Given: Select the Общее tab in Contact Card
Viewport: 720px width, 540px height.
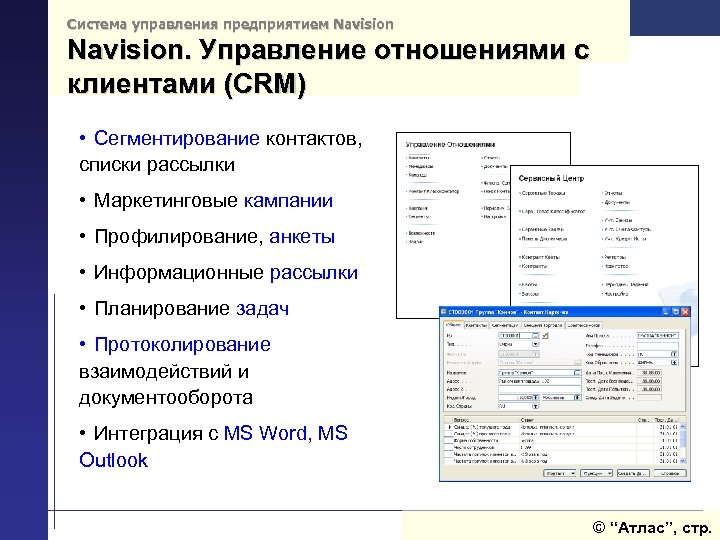Looking at the screenshot, I should [454, 325].
